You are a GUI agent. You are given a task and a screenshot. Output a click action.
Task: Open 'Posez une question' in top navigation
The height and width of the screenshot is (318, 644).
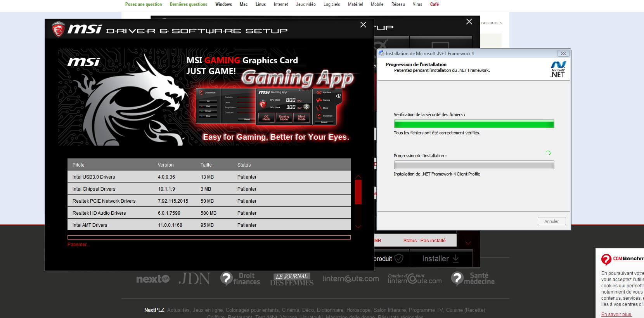(x=144, y=4)
